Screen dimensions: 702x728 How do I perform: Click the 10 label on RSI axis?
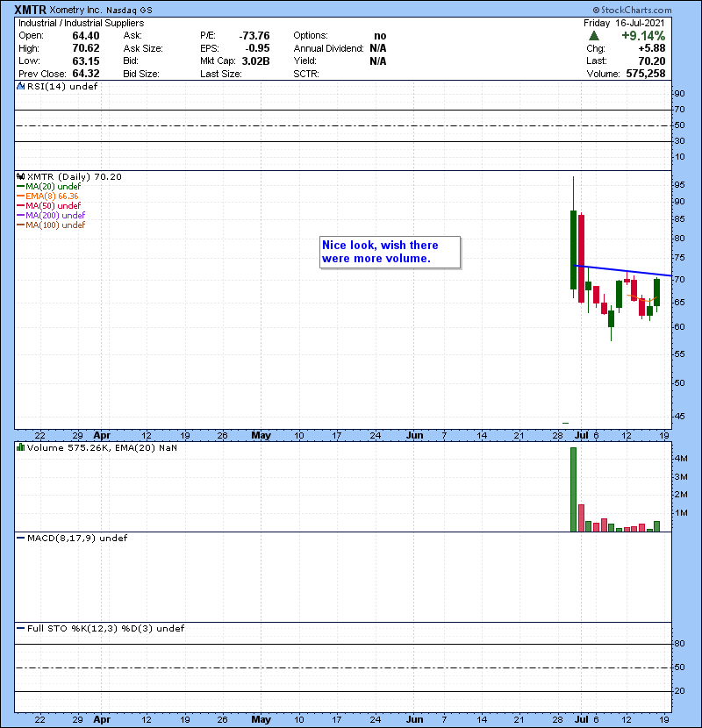[680, 157]
